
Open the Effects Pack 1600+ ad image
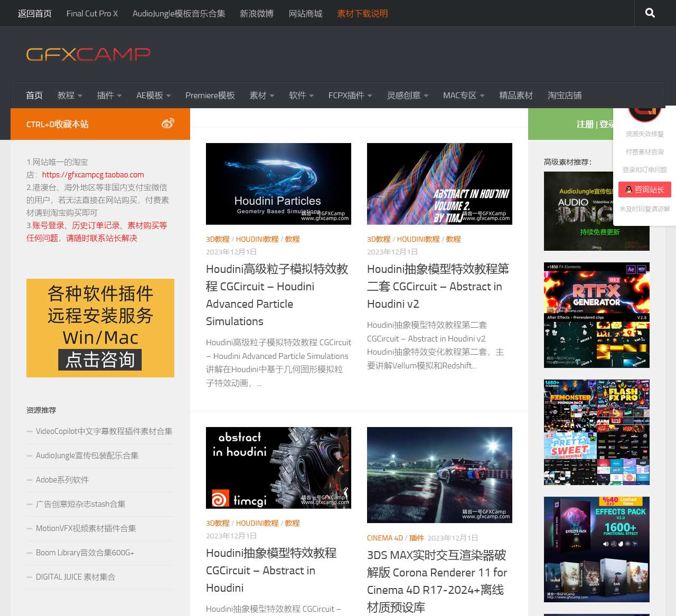pos(597,549)
